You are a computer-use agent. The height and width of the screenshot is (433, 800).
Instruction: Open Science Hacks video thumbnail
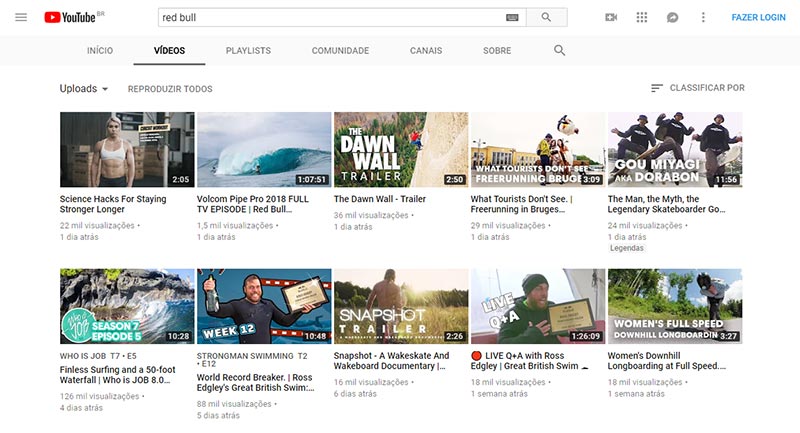click(x=127, y=150)
